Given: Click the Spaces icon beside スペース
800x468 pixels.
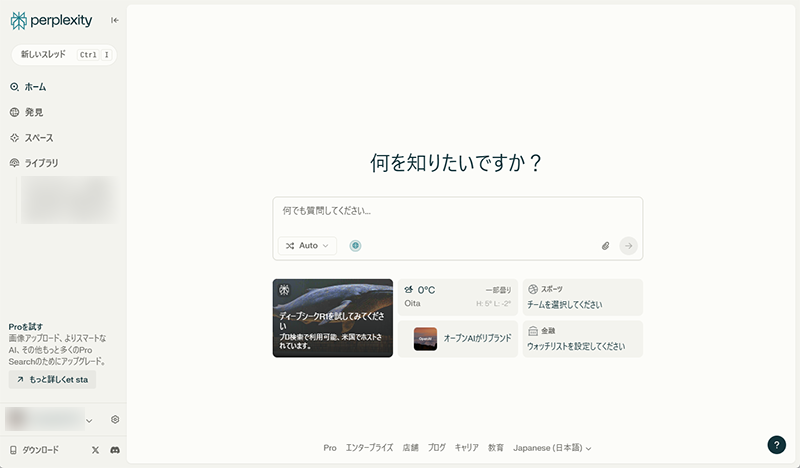Looking at the screenshot, I should [x=14, y=138].
